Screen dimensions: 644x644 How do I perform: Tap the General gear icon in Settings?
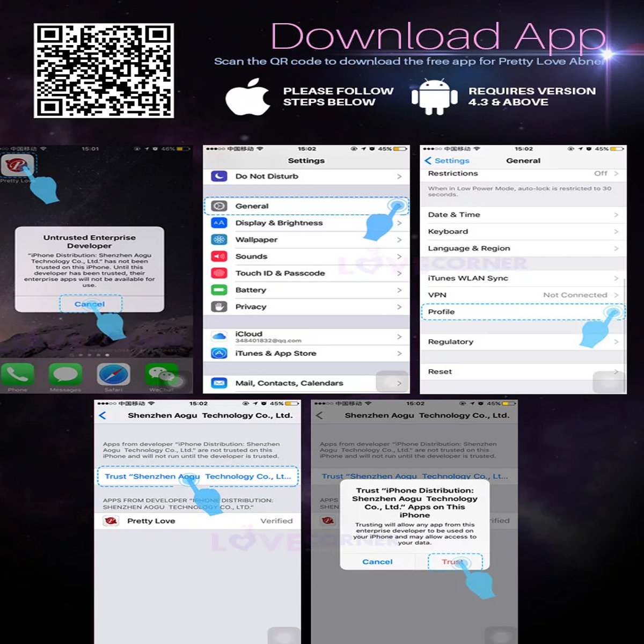[x=219, y=206]
